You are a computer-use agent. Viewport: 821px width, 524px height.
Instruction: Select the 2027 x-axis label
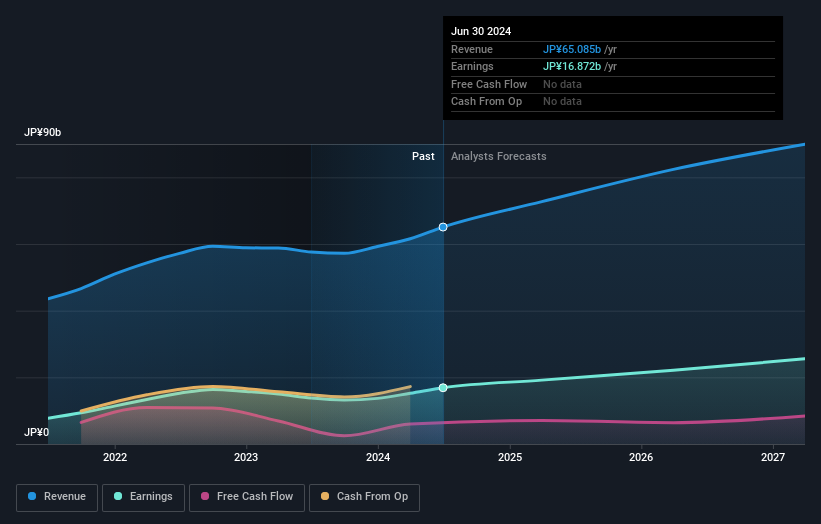tap(773, 457)
